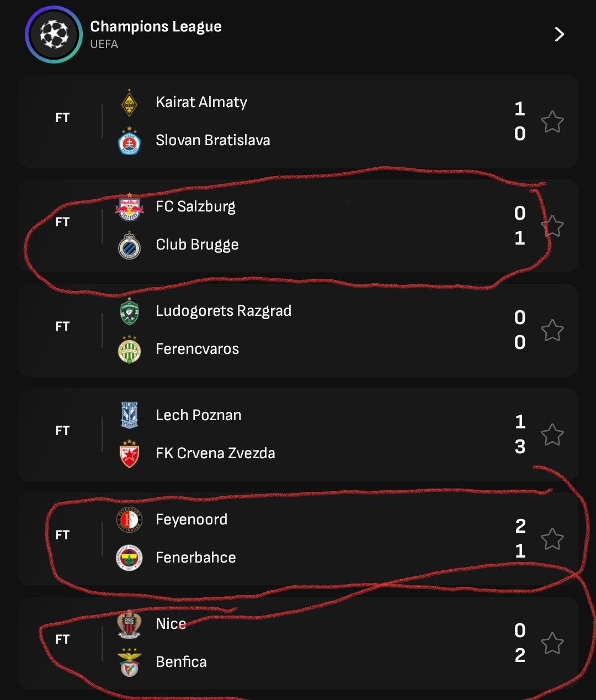Tap the Ludogorets Razgrad crest
This screenshot has width=596, height=700.
[x=129, y=311]
